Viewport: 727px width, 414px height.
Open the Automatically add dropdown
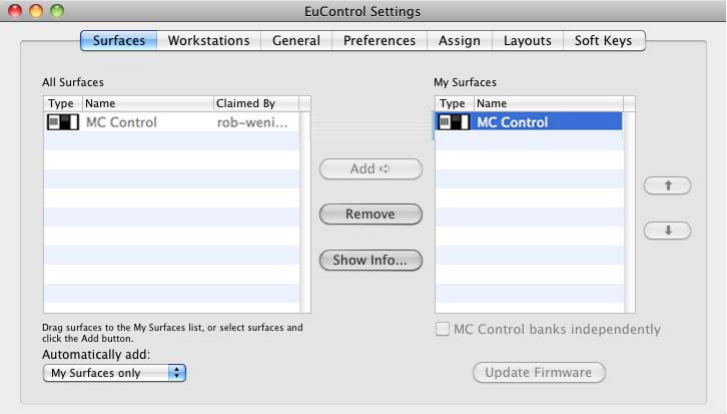pos(115,373)
